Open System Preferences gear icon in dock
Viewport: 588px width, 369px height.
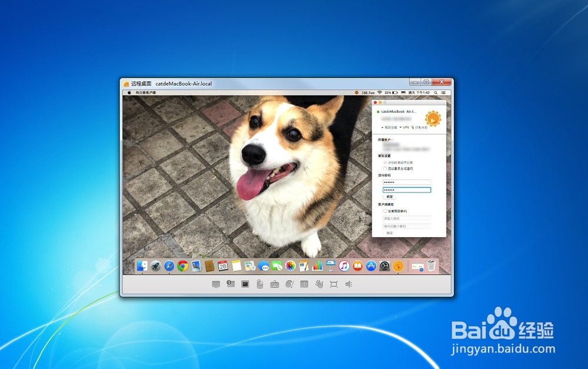pos(385,266)
